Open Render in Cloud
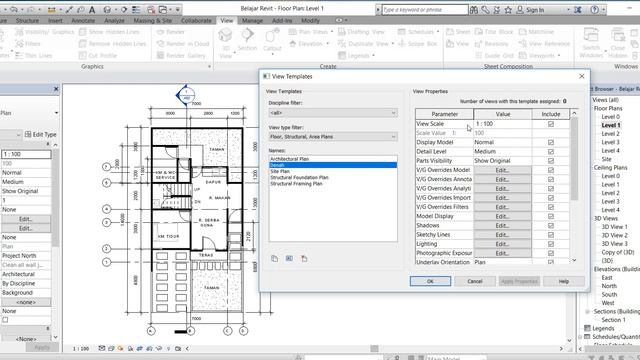The width and height of the screenshot is (640, 360). click(x=183, y=44)
